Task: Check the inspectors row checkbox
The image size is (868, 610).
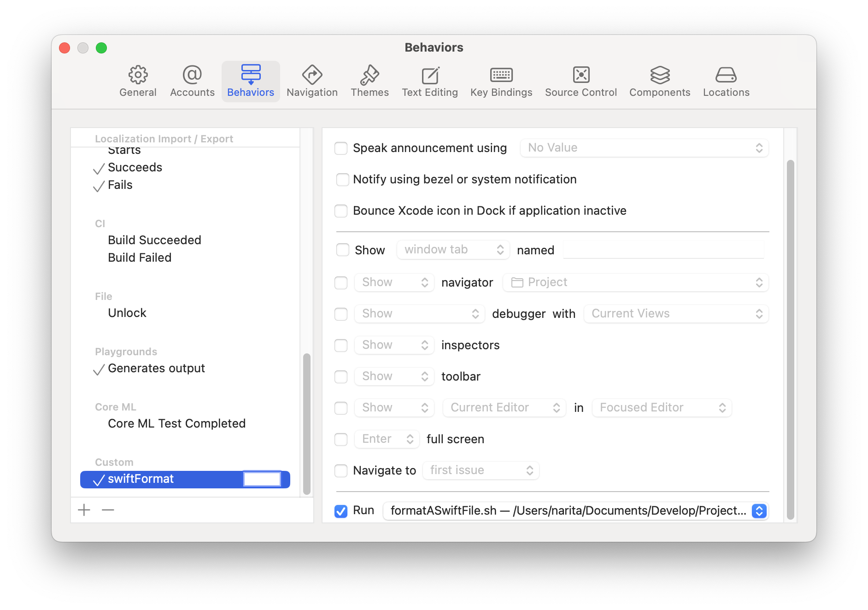Action: (341, 346)
